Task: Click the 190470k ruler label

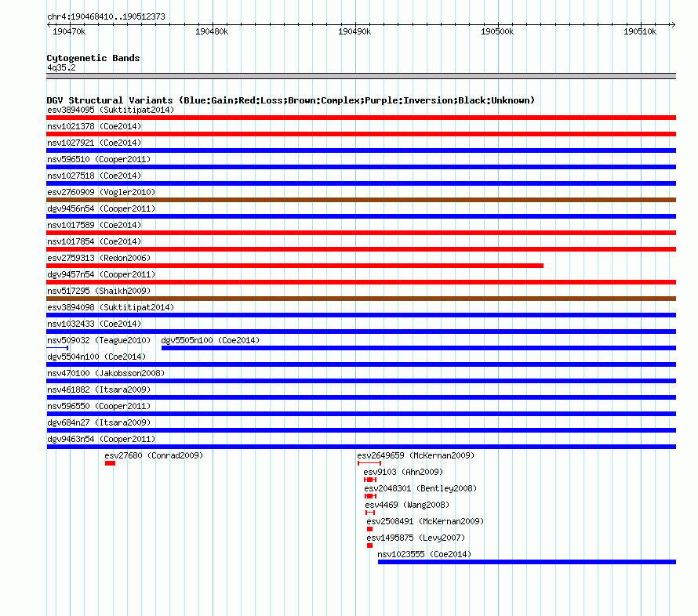Action: 69,31
